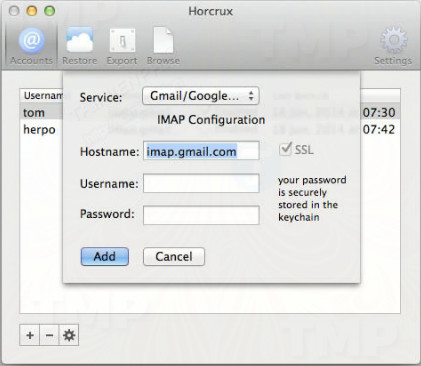Click the Cancel button
The width and height of the screenshot is (421, 366).
coord(174,256)
